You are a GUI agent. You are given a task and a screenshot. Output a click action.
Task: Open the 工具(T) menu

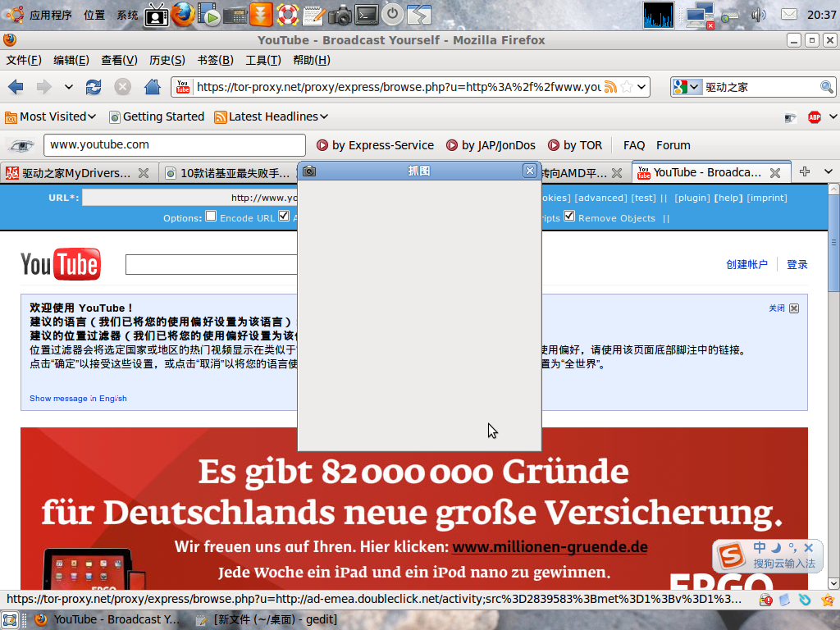[263, 60]
